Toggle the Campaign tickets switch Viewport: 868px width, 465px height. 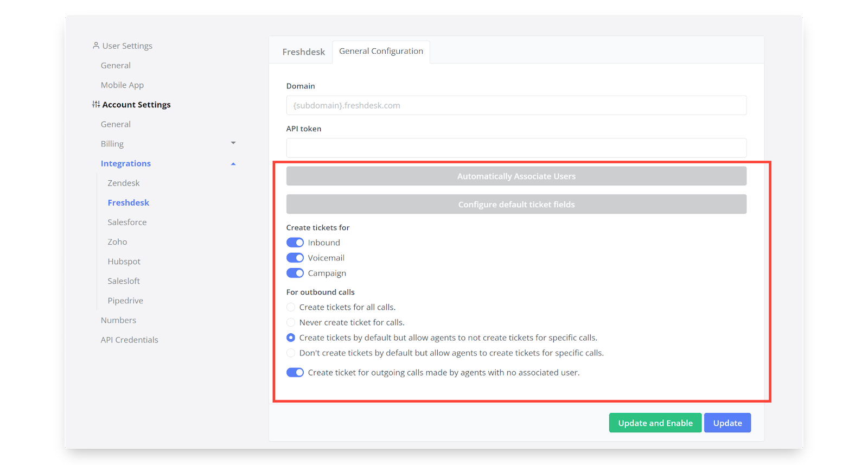pyautogui.click(x=295, y=273)
